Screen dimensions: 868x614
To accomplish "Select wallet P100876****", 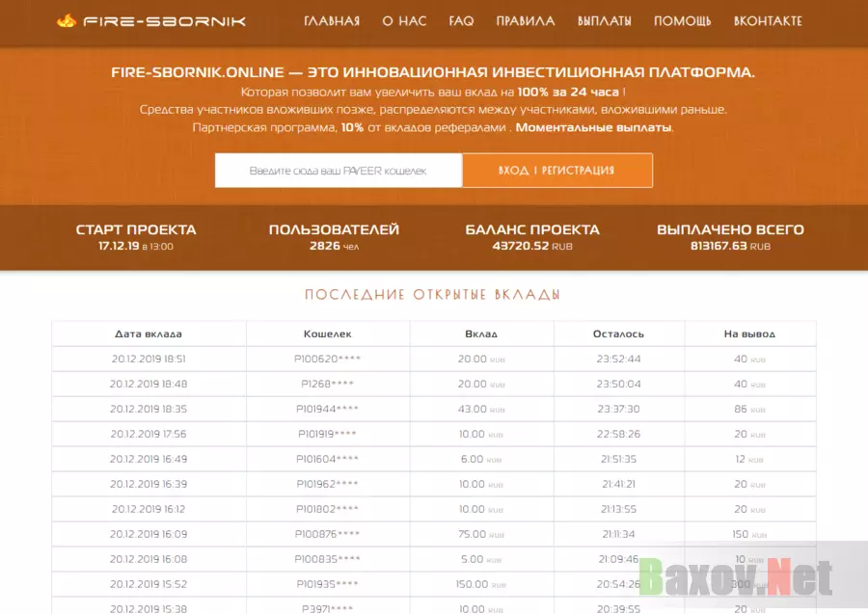I will tap(327, 534).
